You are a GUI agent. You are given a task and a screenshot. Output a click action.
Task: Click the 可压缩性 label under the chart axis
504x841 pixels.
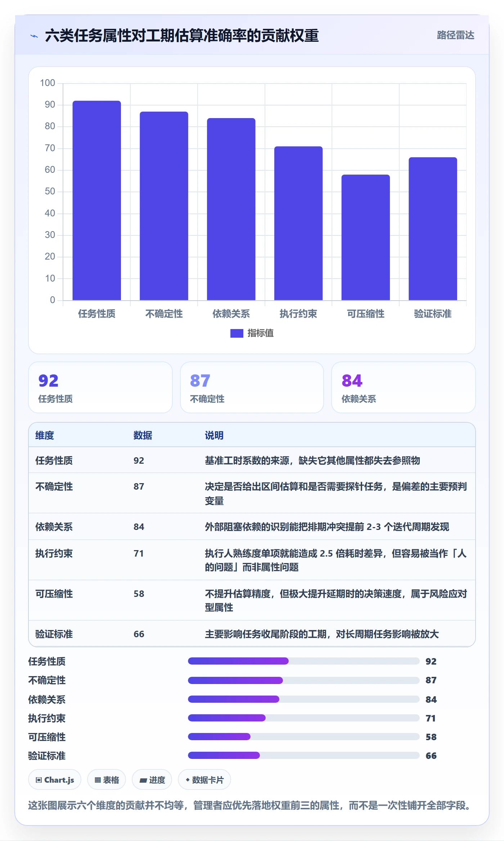pos(366,314)
